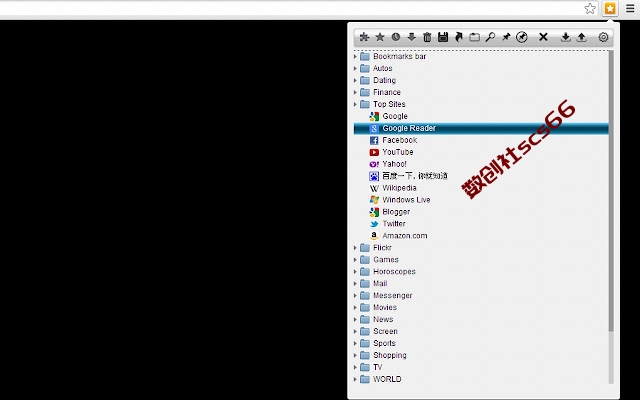Click the YouTube favicon

click(x=374, y=152)
